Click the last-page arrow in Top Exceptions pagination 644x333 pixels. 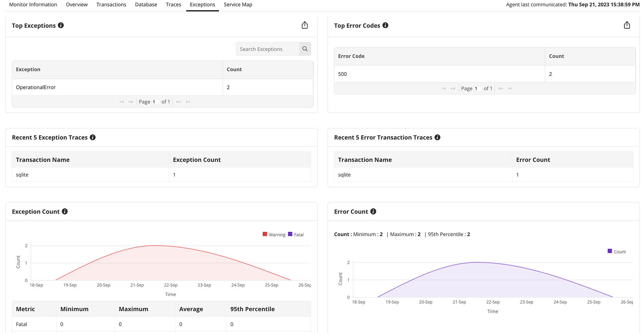pos(188,101)
